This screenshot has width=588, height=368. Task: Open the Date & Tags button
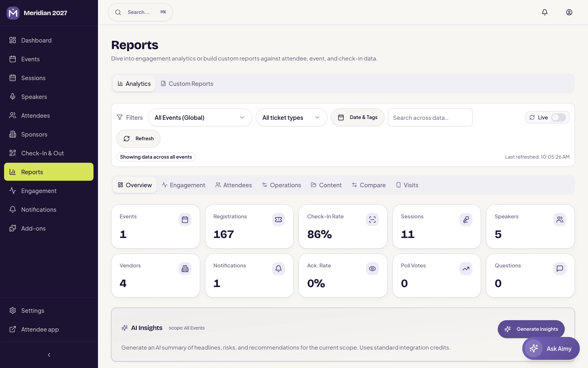pyautogui.click(x=357, y=118)
